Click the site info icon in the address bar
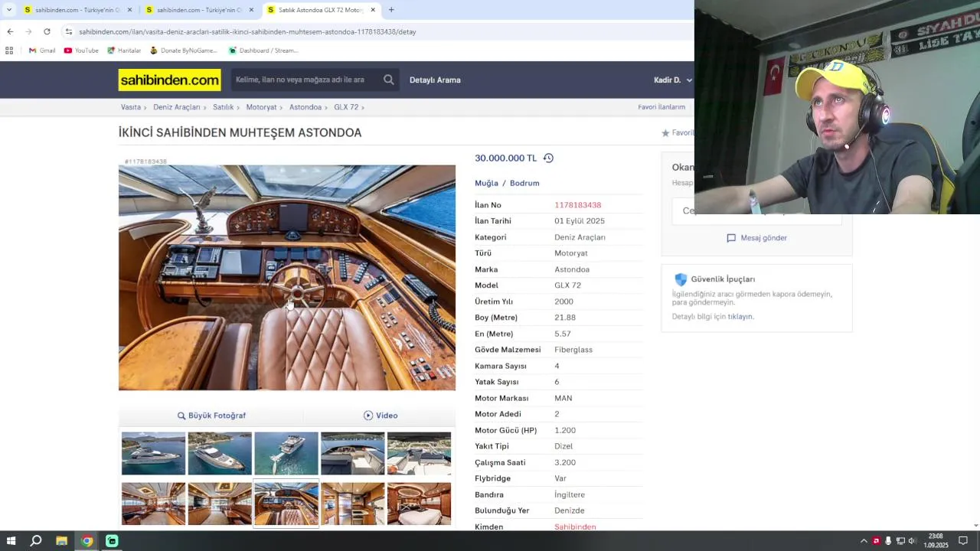The width and height of the screenshot is (980, 551). [69, 31]
